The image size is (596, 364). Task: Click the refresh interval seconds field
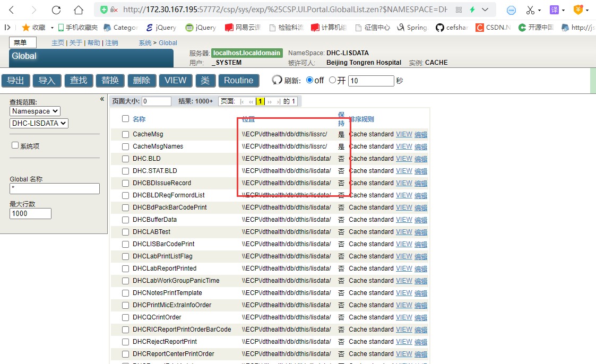(x=371, y=81)
